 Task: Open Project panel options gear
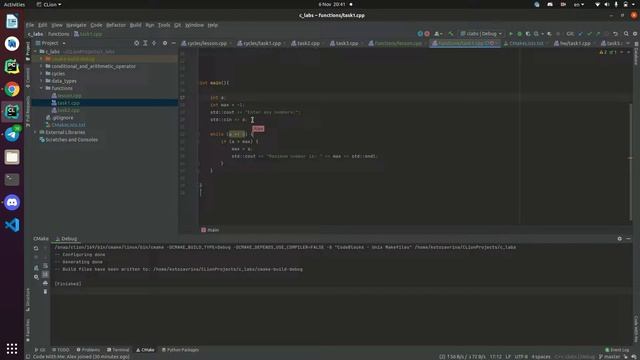165,43
